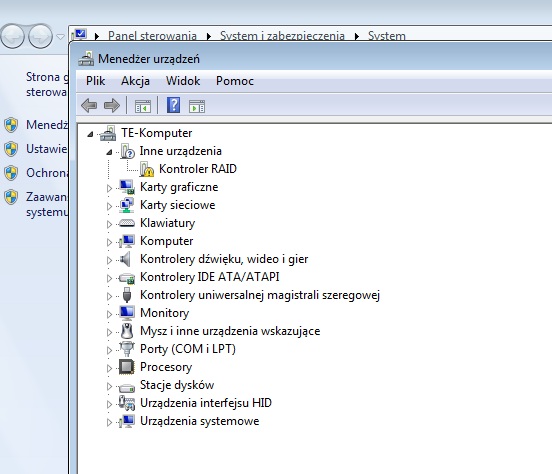
Task: Click the USB plug icon for serial bus controllers
Action: 127,295
